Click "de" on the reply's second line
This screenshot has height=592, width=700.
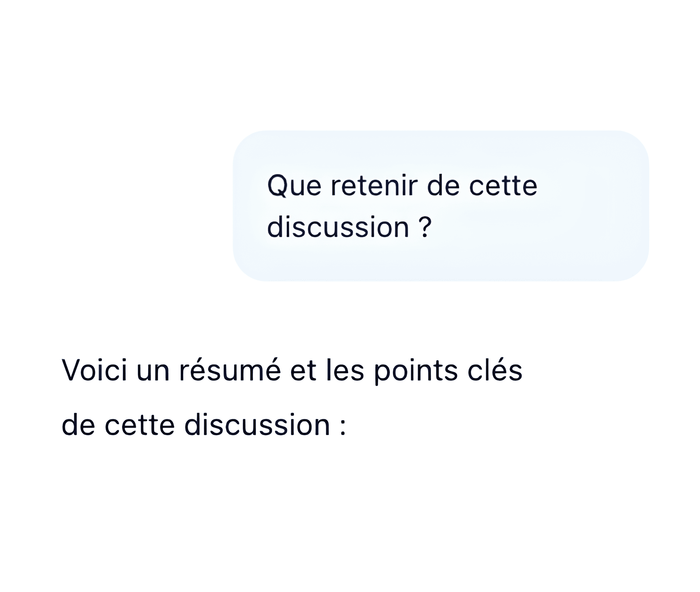pos(78,425)
